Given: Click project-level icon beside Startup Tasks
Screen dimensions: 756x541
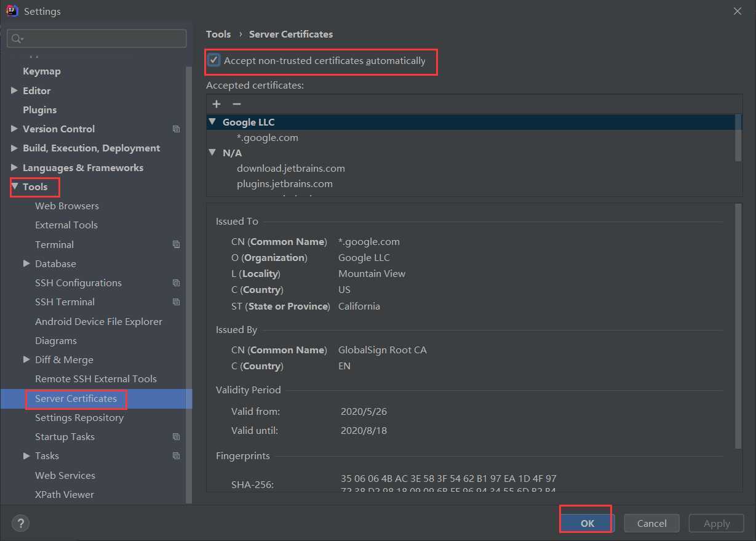Looking at the screenshot, I should pyautogui.click(x=177, y=437).
